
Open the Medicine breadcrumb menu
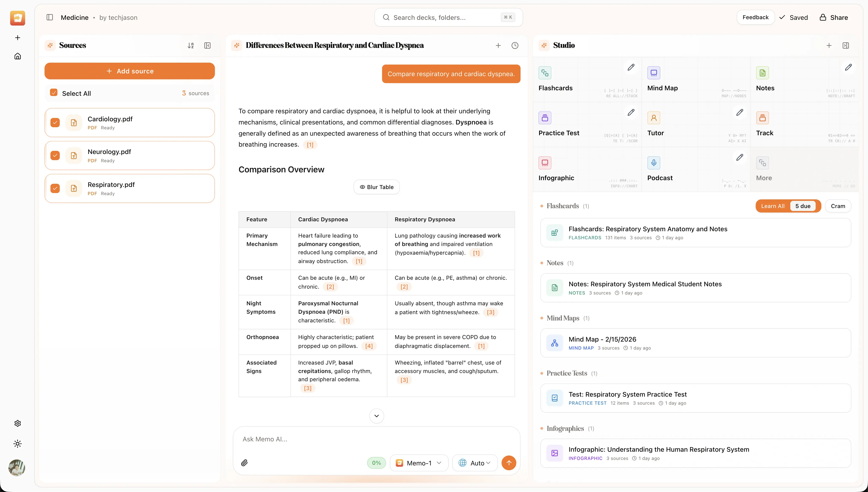coord(75,17)
